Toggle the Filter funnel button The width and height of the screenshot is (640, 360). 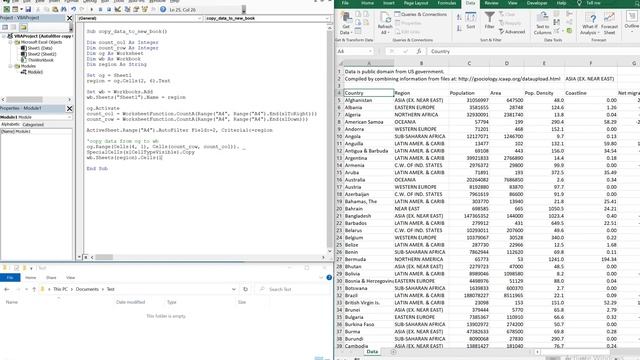point(489,20)
